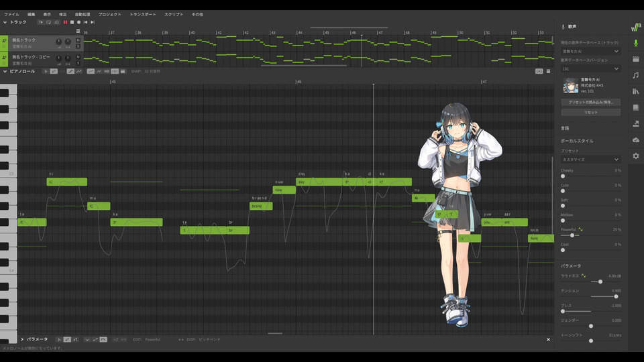Collapse the パラメータ section in voice panel
This screenshot has height=362, width=644.
coord(571,266)
